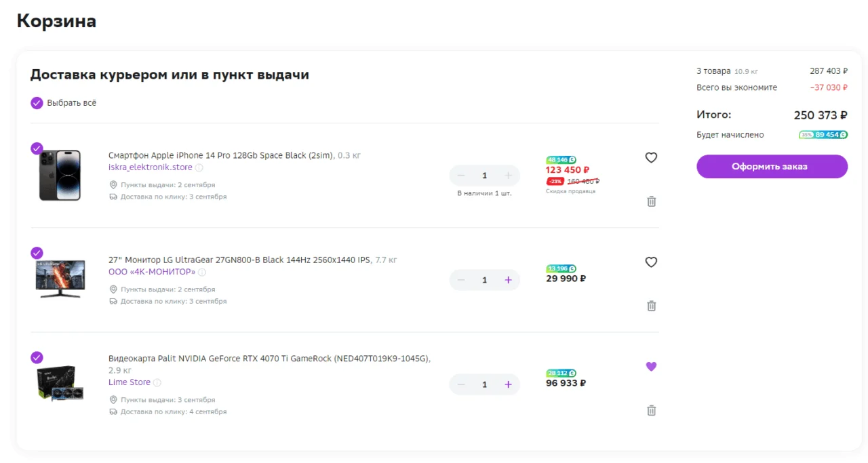Open seller link ООО «4К-МОНИТОР»
Image resolution: width=868 pixels, height=463 pixels.
point(152,272)
